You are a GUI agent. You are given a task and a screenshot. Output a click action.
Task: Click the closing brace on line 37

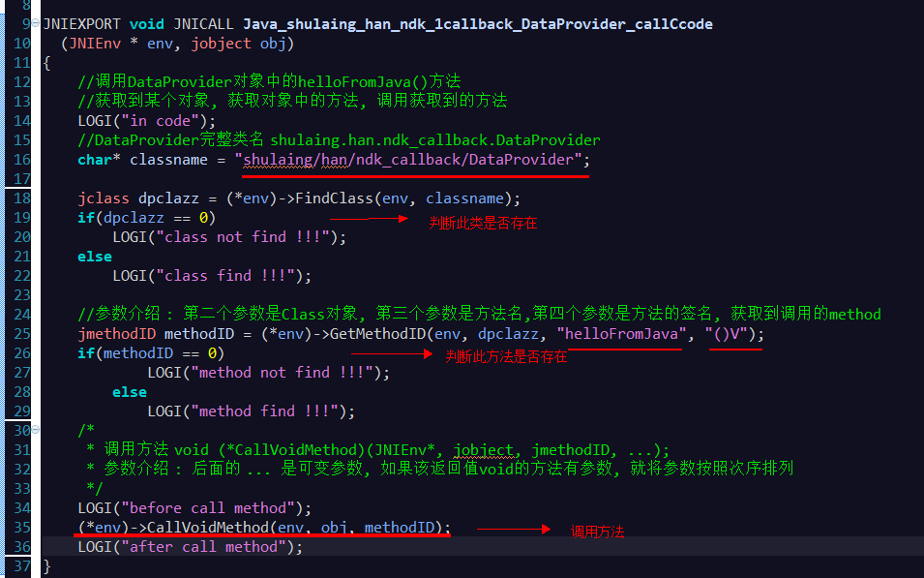click(47, 566)
